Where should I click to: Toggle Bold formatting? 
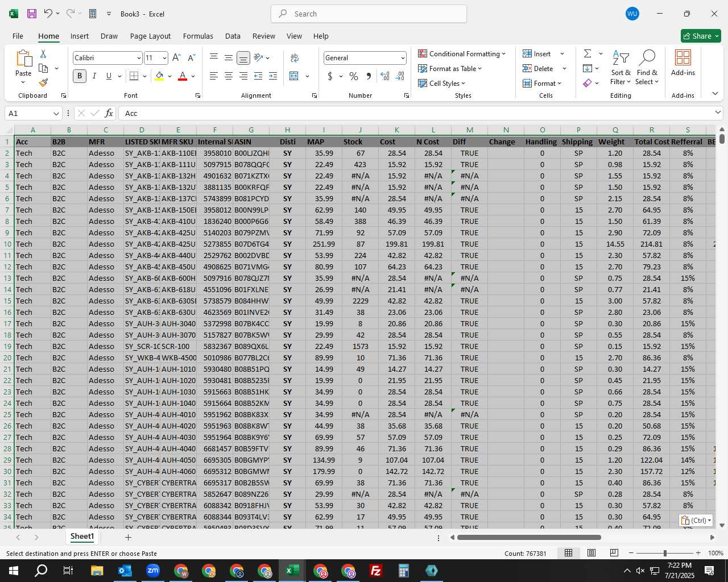(80, 76)
